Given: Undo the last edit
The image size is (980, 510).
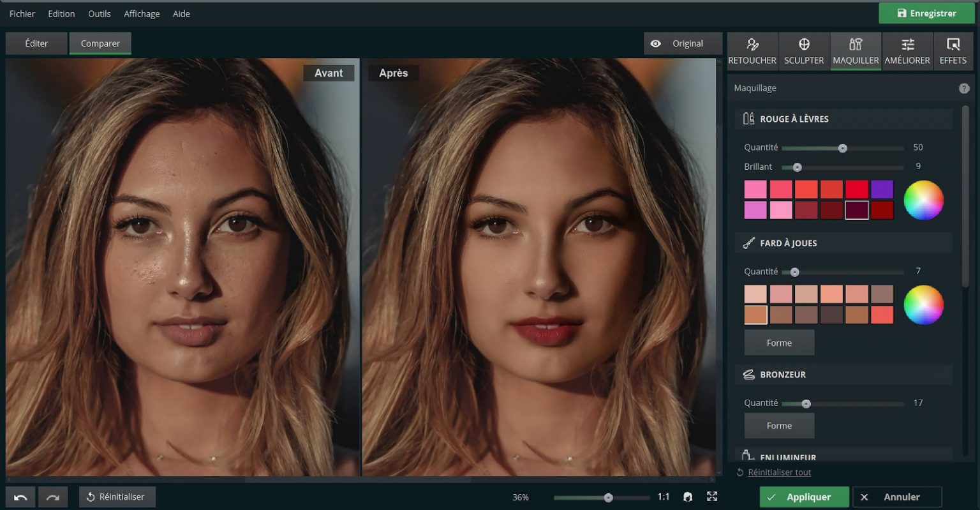Looking at the screenshot, I should (x=20, y=496).
